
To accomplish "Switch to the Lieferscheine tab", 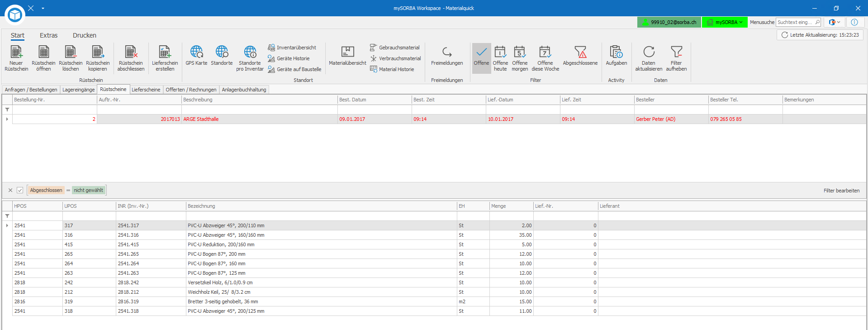I will [x=146, y=90].
